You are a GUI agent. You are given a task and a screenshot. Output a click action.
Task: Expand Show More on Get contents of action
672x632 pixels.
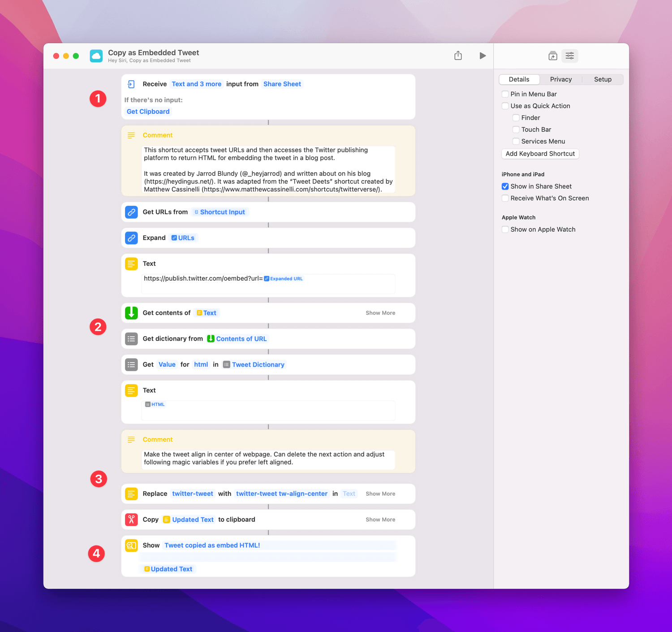(x=380, y=313)
